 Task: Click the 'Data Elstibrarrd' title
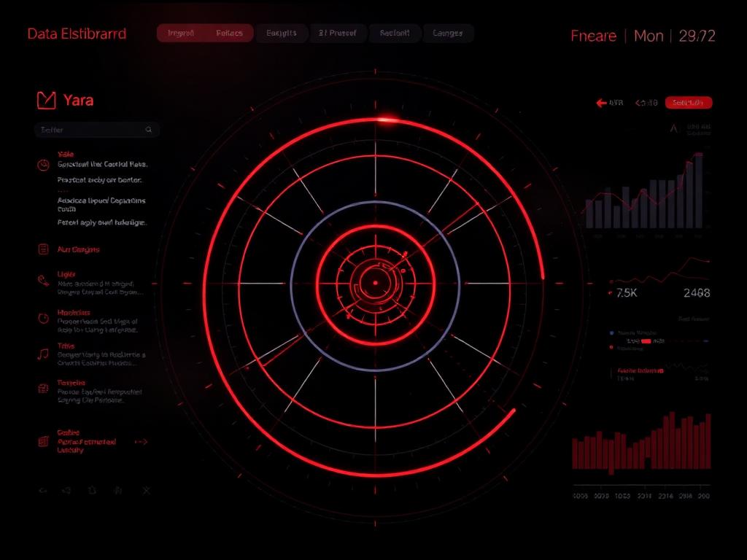pyautogui.click(x=77, y=34)
